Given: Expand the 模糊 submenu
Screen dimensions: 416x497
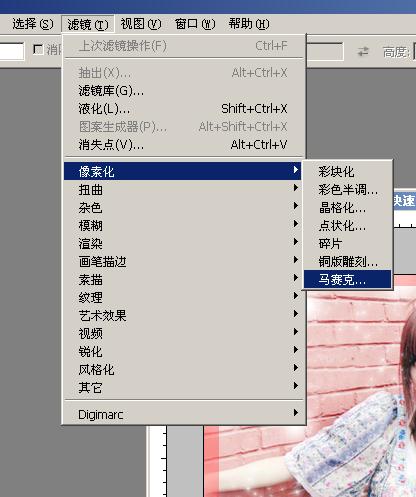Looking at the screenshot, I should coord(183,226).
